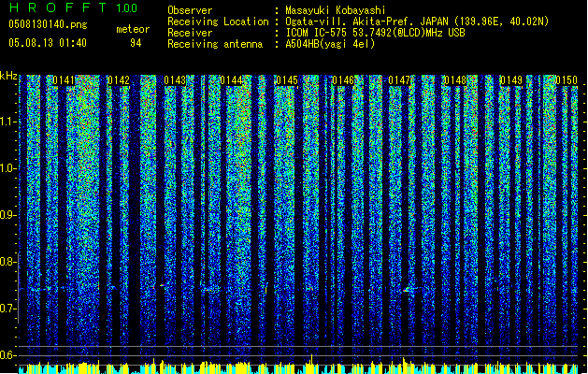Viewport: 588px width, 374px height.
Task: Click the date stamp 05.08.13 01:40
Action: [x=48, y=43]
